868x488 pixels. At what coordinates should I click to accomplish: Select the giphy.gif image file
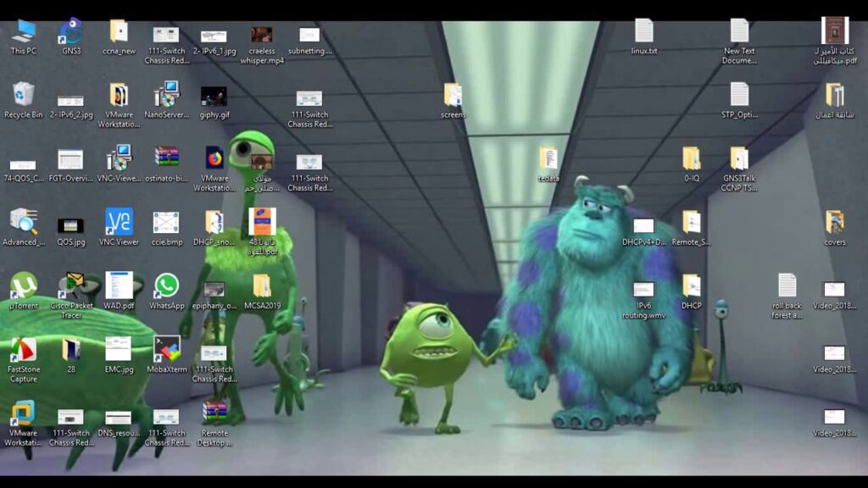coord(214,97)
